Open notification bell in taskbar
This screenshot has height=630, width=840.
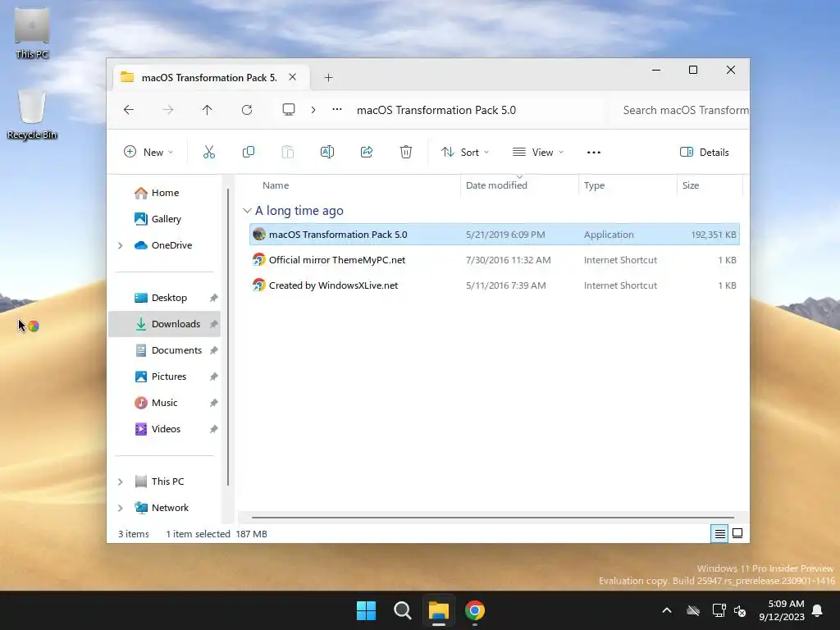[x=818, y=610]
